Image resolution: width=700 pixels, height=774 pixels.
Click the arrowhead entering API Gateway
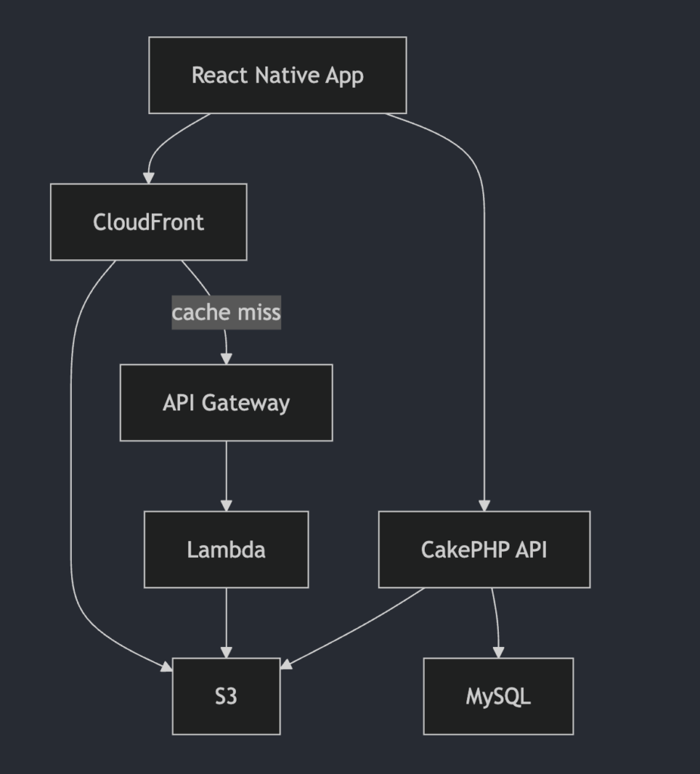(x=226, y=358)
